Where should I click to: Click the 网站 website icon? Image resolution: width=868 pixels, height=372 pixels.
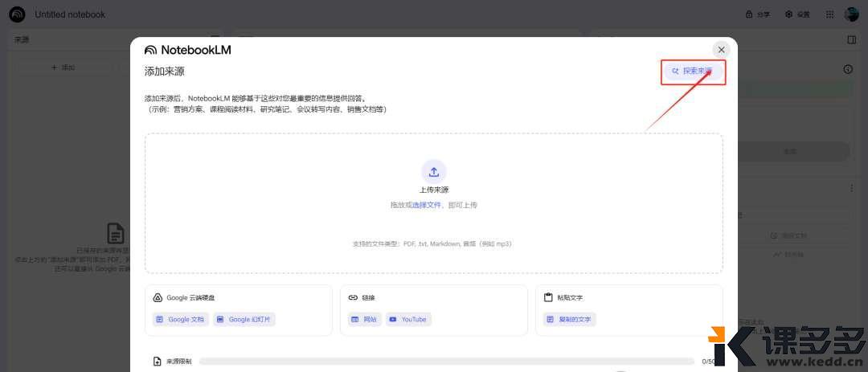(355, 320)
